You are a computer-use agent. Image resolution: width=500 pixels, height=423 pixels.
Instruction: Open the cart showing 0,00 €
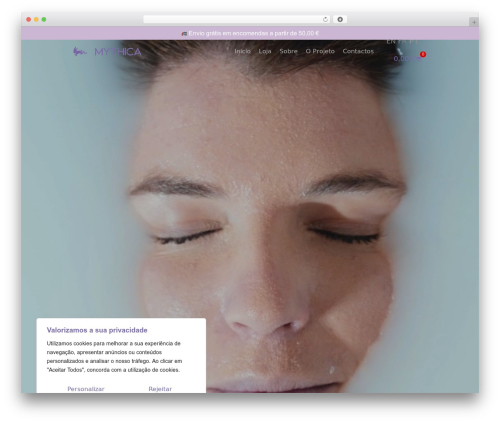tap(407, 59)
